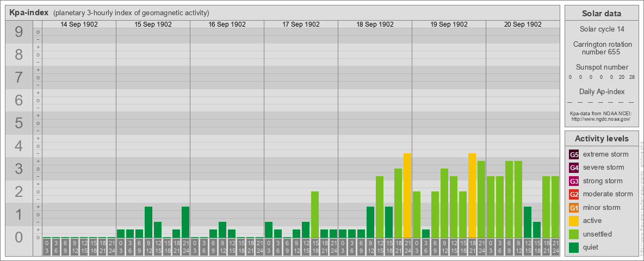This screenshot has width=644, height=261.
Task: Select the dark green quiet swatch
Action: 574,247
